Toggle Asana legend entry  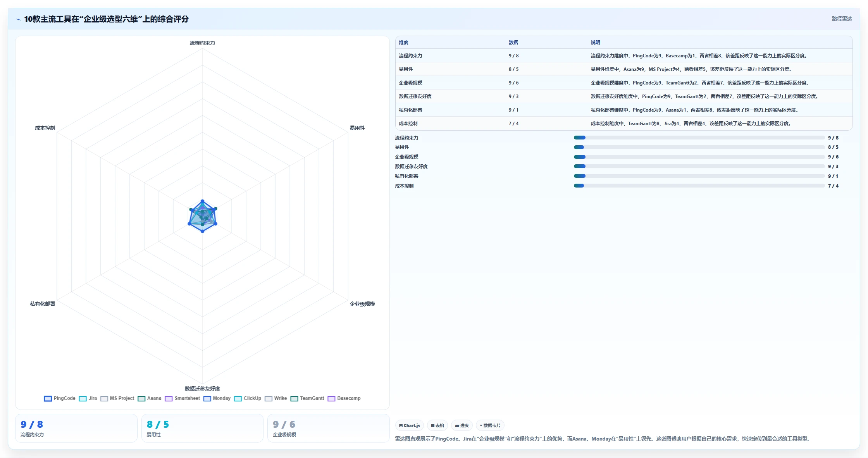coord(150,398)
